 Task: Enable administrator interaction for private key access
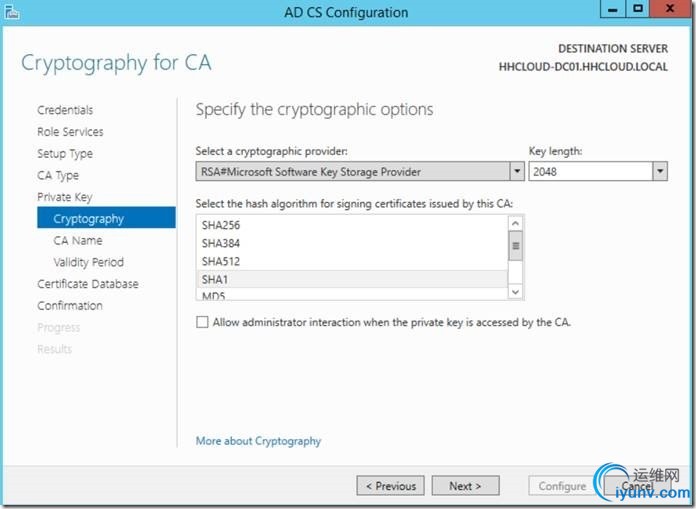(x=203, y=322)
